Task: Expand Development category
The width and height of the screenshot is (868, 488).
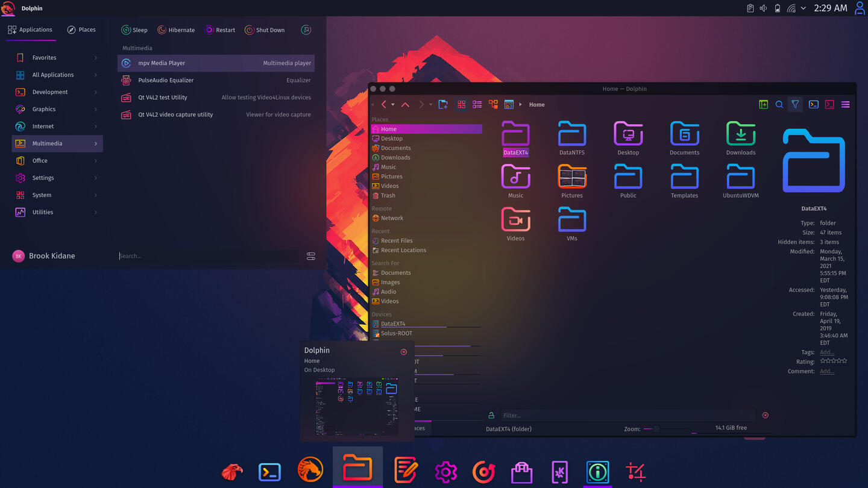Action: point(57,92)
